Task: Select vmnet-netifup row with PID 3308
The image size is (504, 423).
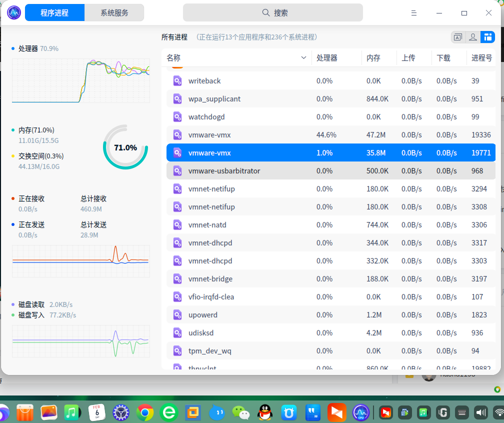Action: pyautogui.click(x=331, y=207)
